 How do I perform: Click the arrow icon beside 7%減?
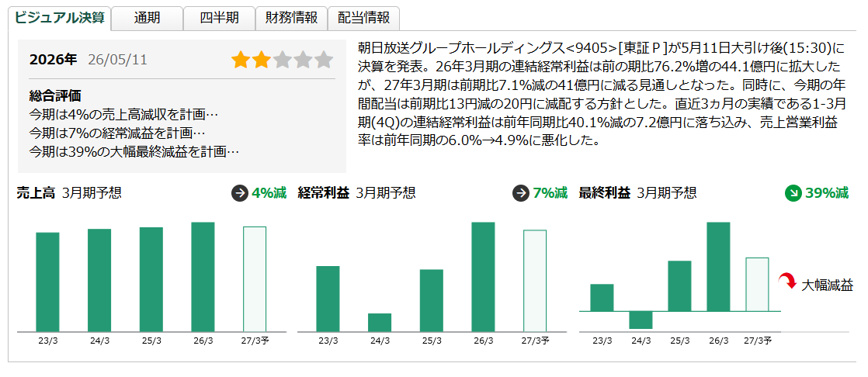coord(520,193)
